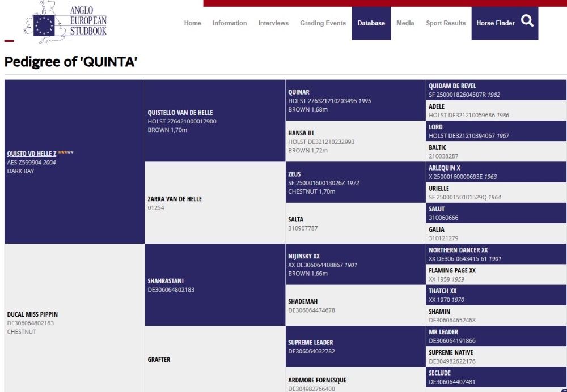Click the search magnifier icon
Image resolution: width=567 pixels, height=392 pixels.
click(x=527, y=21)
